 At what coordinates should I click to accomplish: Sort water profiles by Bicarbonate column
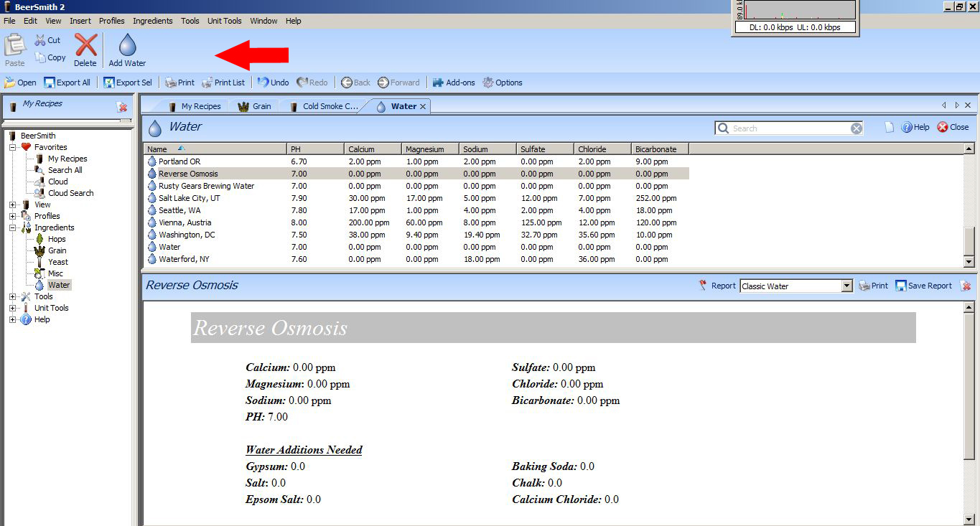pos(660,149)
